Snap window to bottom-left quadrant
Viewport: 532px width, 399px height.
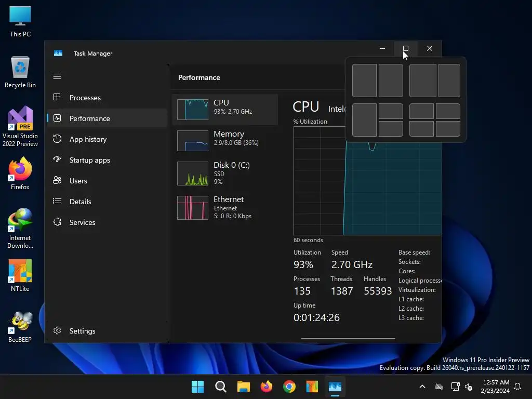point(421,129)
